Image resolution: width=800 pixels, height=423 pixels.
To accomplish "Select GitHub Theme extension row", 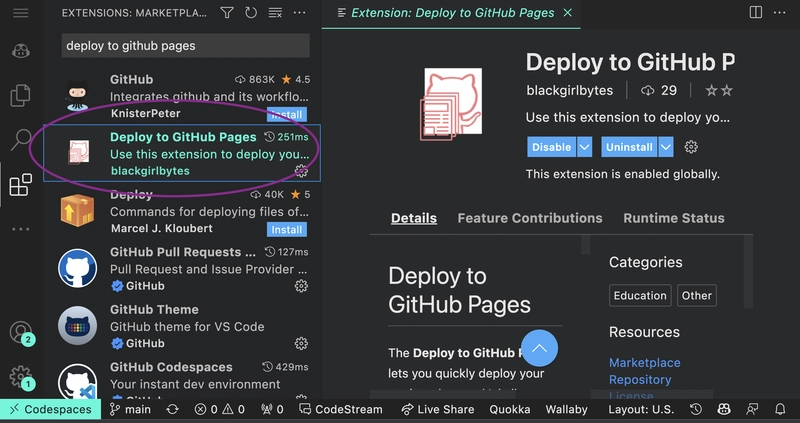I will (x=182, y=327).
